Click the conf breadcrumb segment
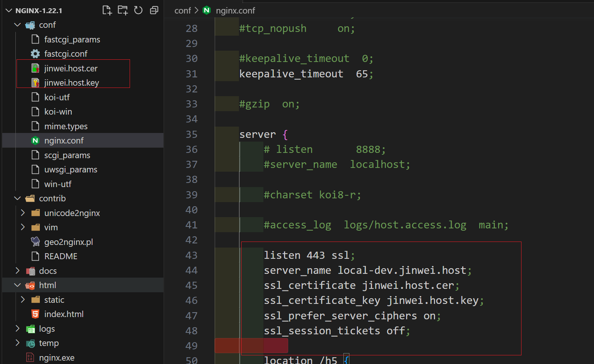594x364 pixels. click(x=183, y=11)
